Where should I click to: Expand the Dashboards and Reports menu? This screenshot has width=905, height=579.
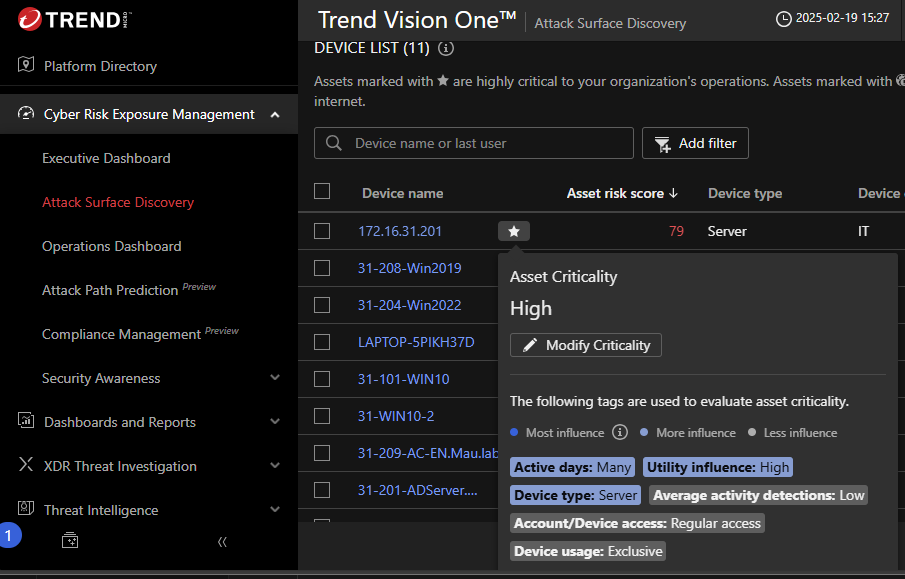coord(275,422)
